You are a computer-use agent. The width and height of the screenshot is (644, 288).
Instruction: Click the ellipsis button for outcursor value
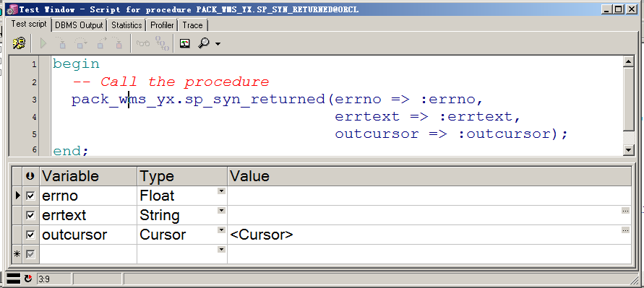pos(625,230)
